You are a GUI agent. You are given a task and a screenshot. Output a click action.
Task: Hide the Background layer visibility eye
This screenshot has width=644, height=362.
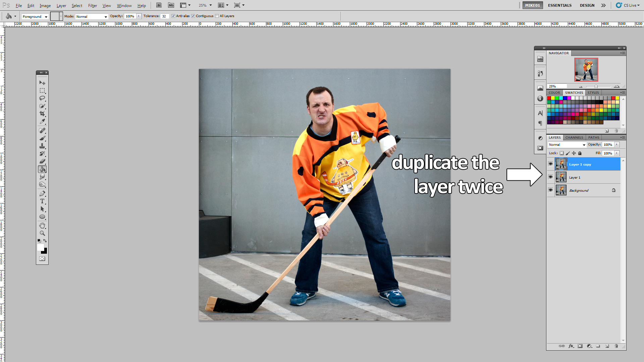550,190
